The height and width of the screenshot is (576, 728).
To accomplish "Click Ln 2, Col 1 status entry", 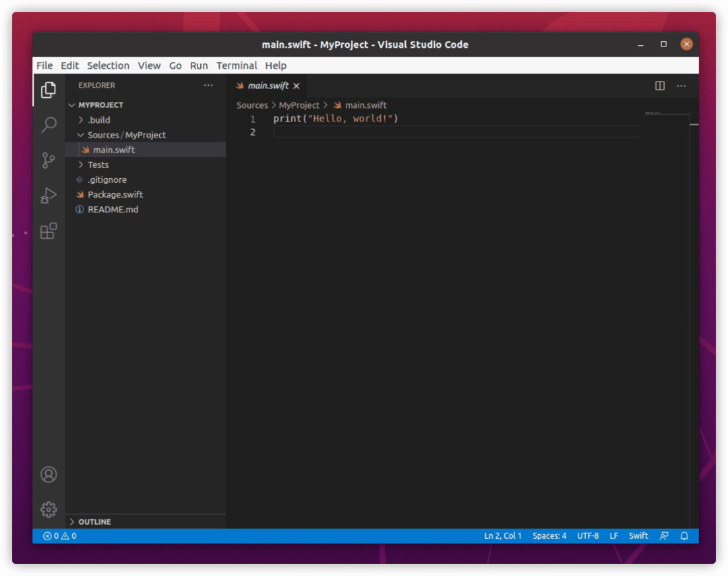I will click(x=503, y=536).
